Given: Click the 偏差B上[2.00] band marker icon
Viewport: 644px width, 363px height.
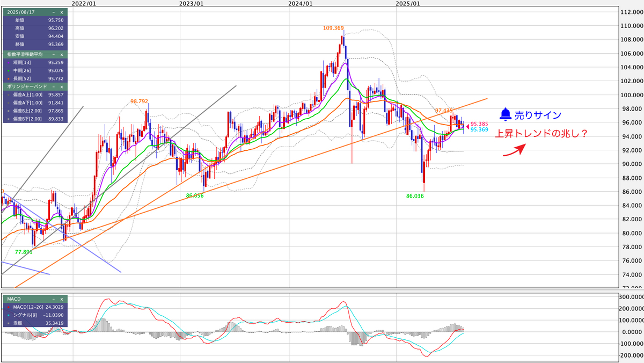Looking at the screenshot, I should tap(9, 110).
